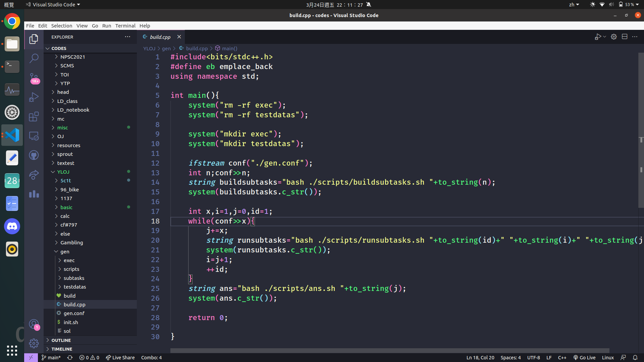
Task: Open the Search view in activity bar
Action: (x=34, y=58)
